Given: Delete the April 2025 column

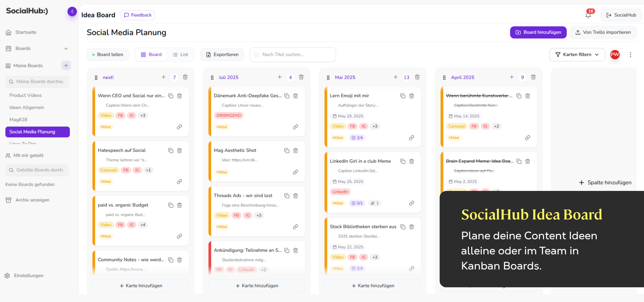Looking at the screenshot, I should pyautogui.click(x=533, y=77).
